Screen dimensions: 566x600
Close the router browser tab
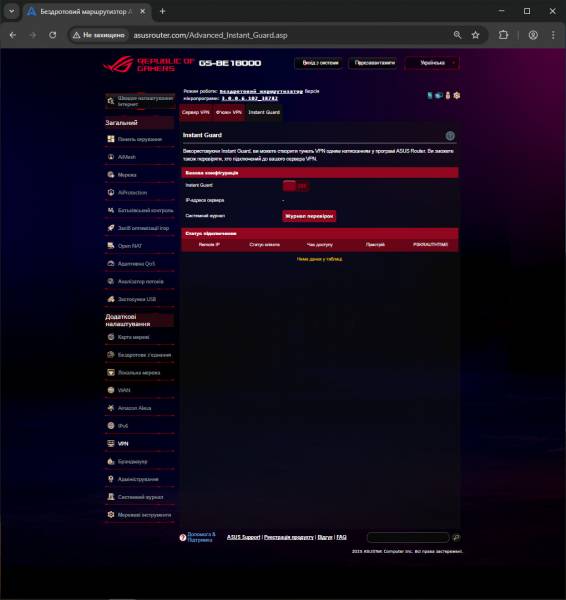(142, 11)
